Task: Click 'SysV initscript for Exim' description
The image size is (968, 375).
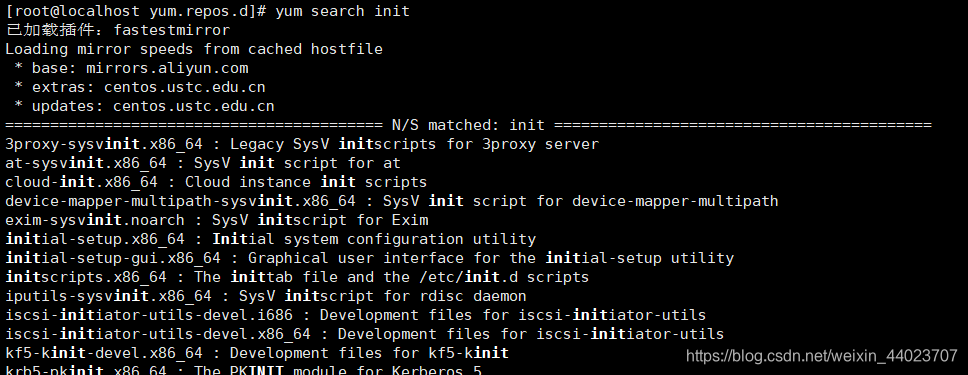Action: [x=320, y=220]
